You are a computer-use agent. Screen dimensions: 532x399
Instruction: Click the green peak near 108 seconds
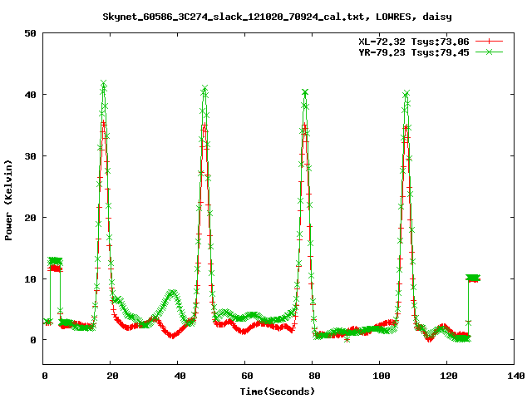(406, 93)
